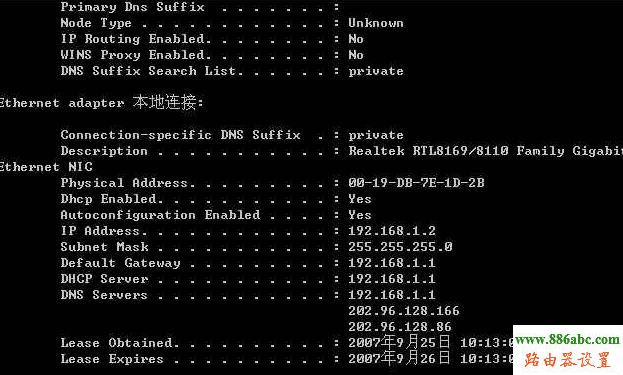Click DNS server 202.96.128.166
This screenshot has width=623, height=375.
(x=404, y=311)
